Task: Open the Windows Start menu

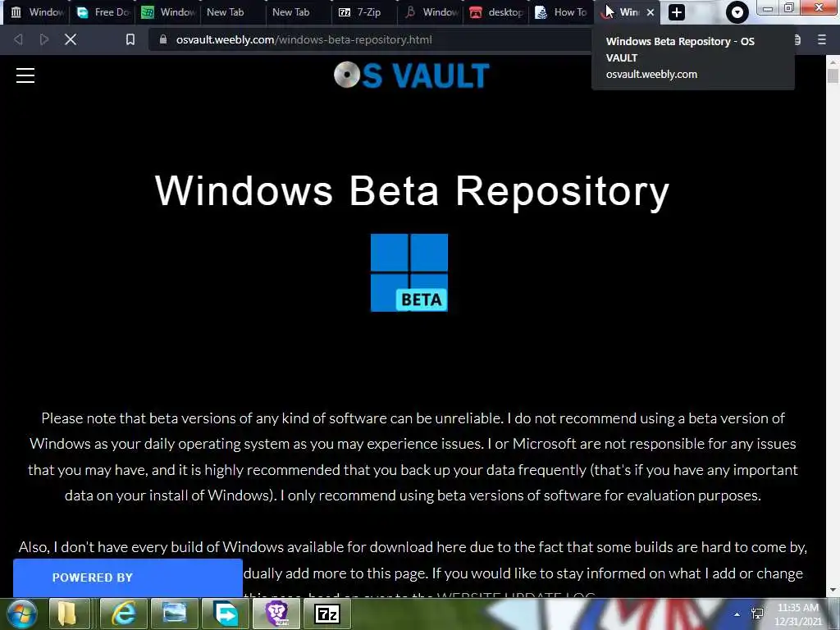Action: click(22, 614)
